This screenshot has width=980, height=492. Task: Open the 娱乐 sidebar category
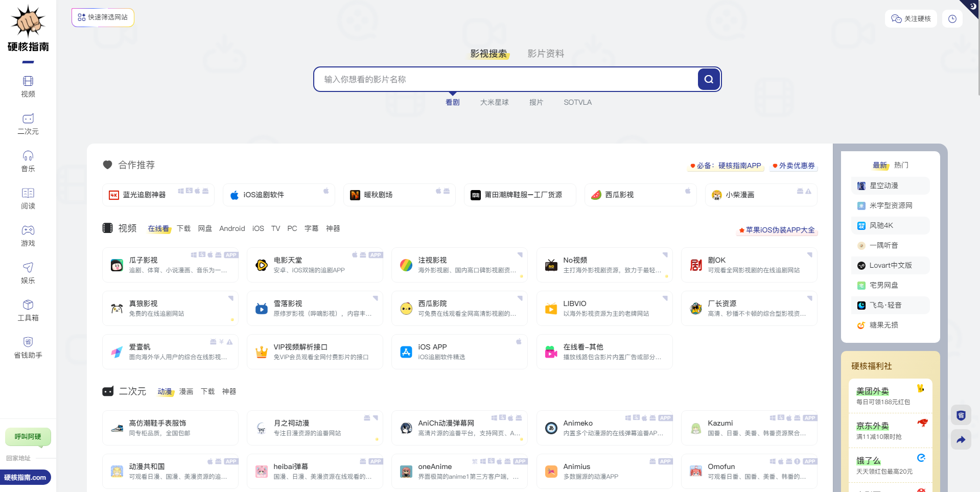pos(28,273)
